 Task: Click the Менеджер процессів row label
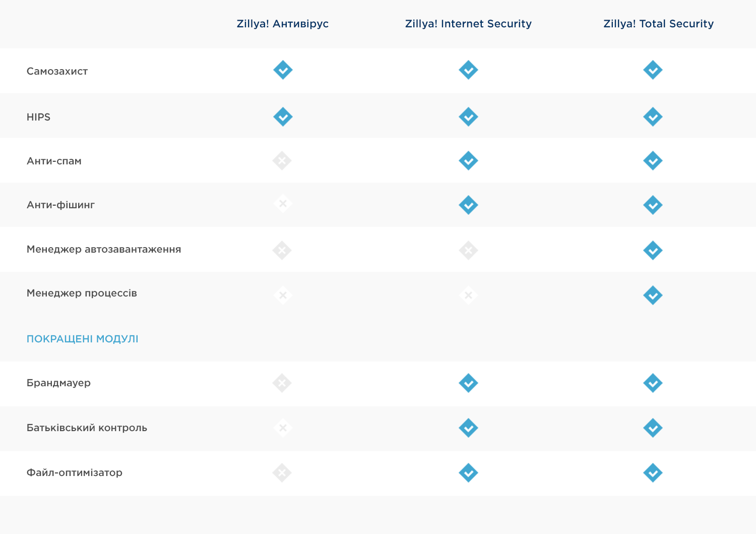tap(82, 293)
